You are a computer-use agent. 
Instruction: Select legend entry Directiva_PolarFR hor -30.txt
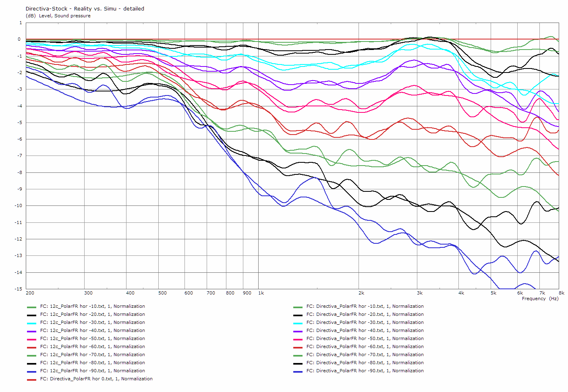pos(365,322)
